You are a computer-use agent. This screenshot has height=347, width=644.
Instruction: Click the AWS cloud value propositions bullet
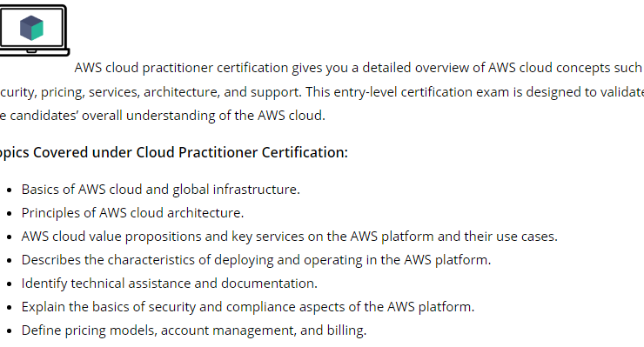tap(289, 237)
